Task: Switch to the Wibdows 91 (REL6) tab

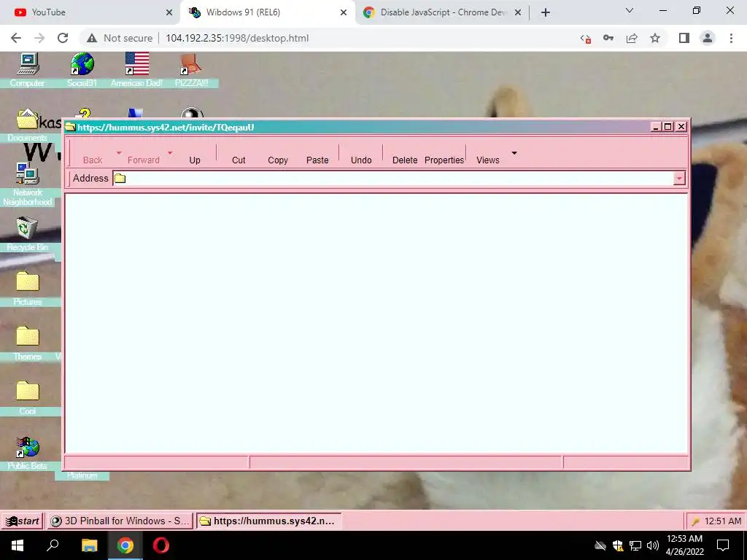Action: point(268,12)
